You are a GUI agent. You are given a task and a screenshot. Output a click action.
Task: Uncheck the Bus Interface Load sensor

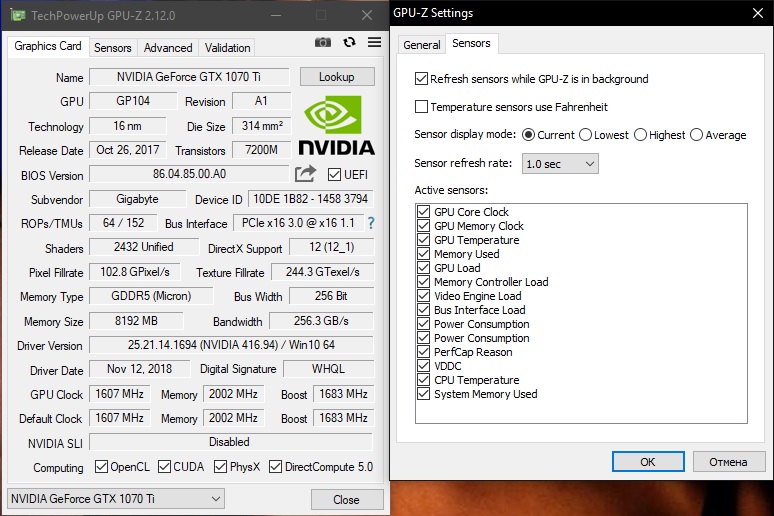click(x=424, y=310)
